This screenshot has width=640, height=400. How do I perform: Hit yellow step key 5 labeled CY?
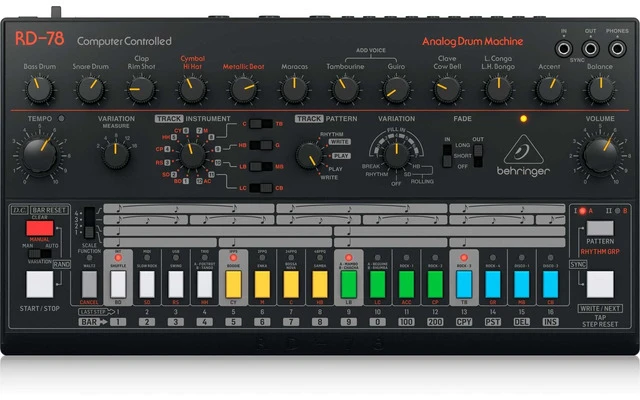click(x=233, y=284)
